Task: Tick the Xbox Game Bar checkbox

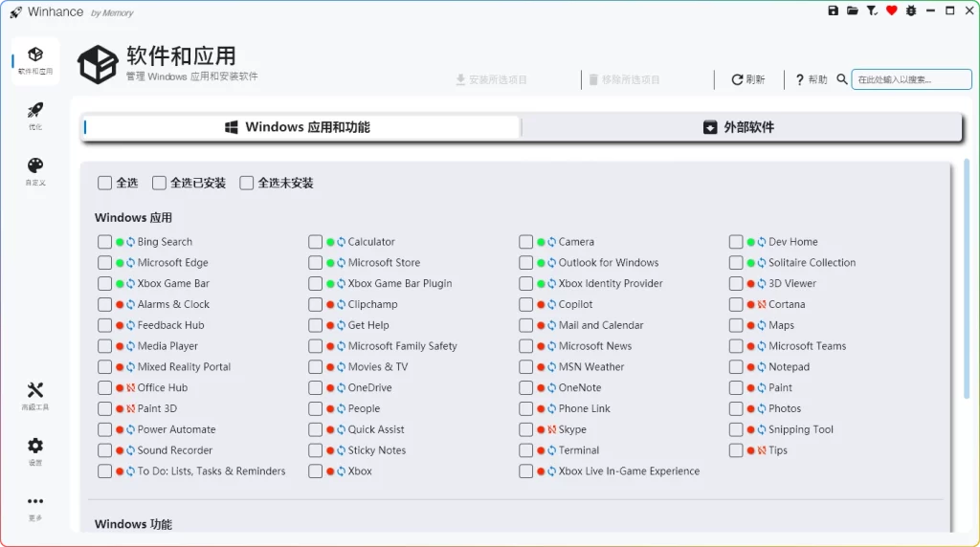Action: tap(104, 283)
